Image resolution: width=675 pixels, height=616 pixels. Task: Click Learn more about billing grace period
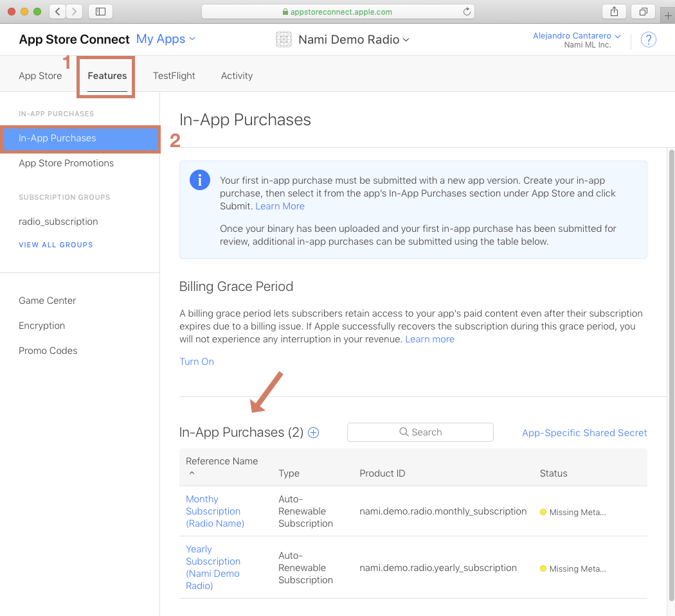(x=429, y=339)
